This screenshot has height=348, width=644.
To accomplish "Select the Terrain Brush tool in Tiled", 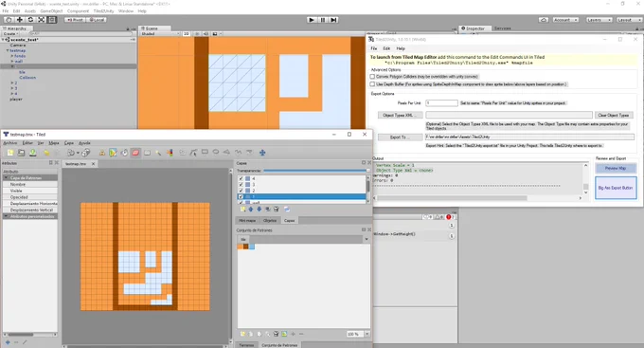I will tap(113, 153).
